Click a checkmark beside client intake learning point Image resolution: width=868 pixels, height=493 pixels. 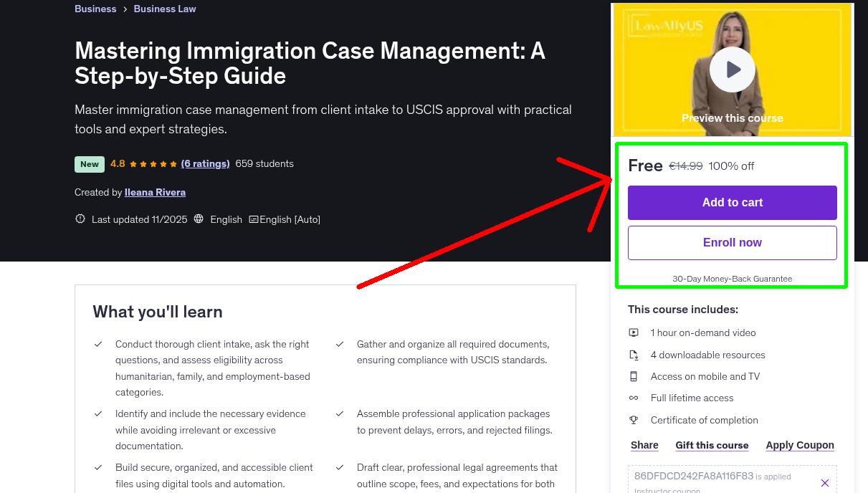pyautogui.click(x=98, y=344)
